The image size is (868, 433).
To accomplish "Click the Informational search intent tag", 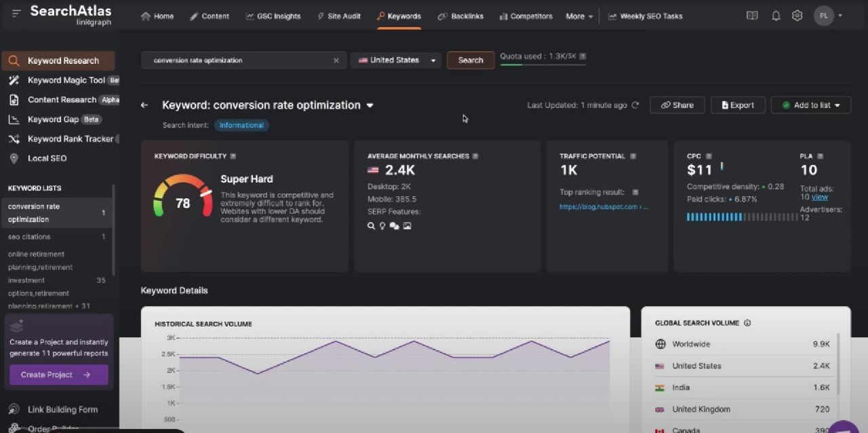I will point(241,125).
